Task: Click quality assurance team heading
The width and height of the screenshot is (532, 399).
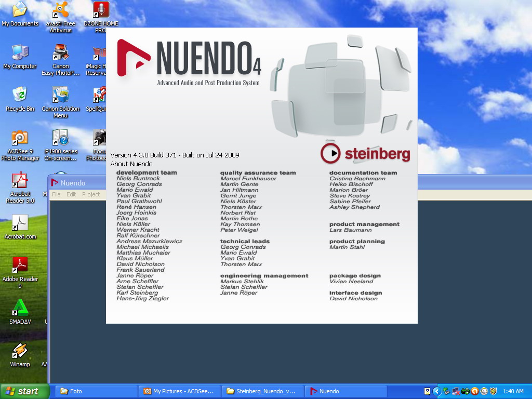Action: coord(258,172)
